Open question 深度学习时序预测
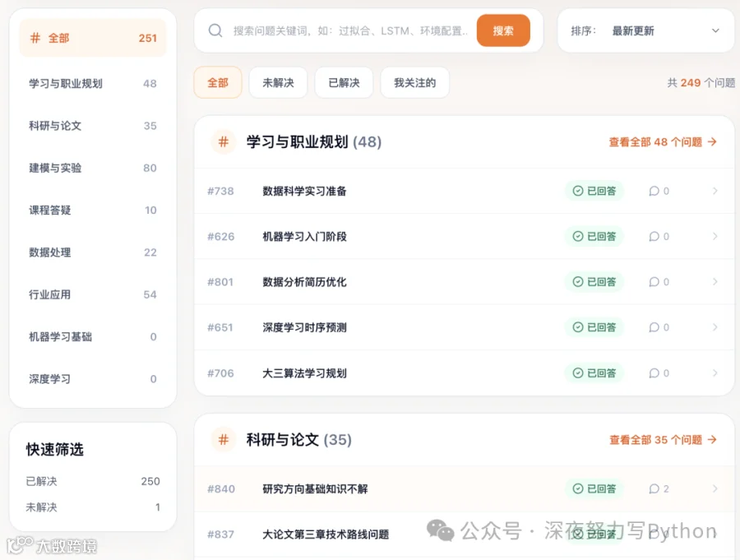This screenshot has width=740, height=560. coord(304,327)
